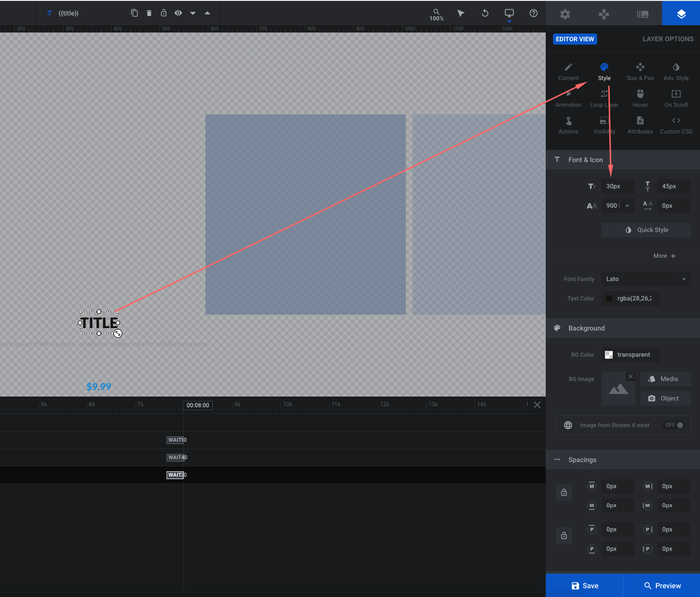Open Size & Pos section
Screen dimensions: 700x597
640,71
